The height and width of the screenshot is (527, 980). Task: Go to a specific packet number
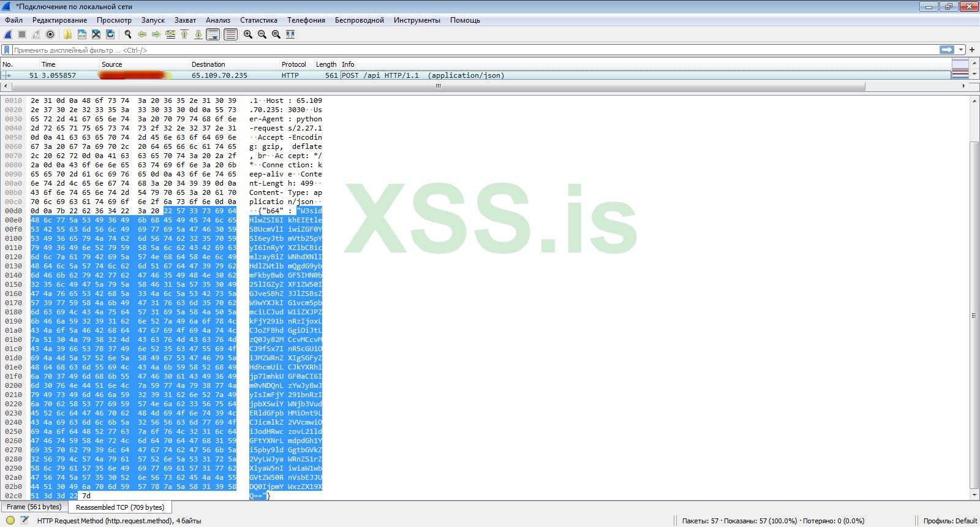click(x=170, y=34)
